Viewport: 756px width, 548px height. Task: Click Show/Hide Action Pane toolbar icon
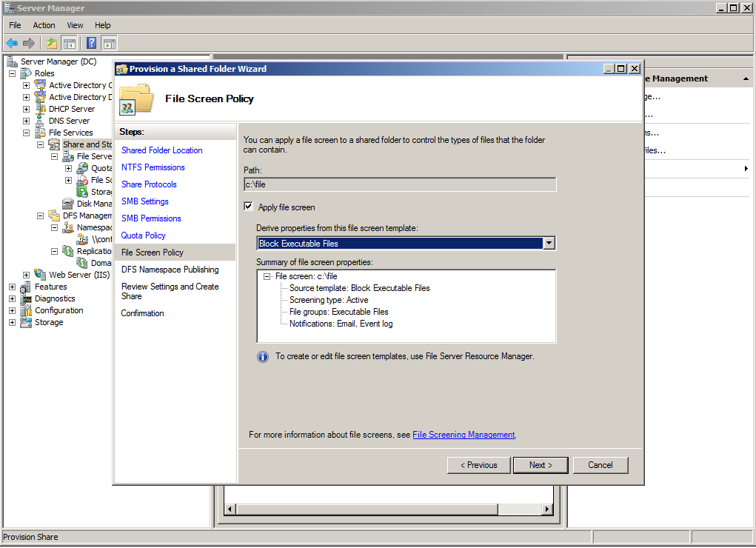coord(110,44)
